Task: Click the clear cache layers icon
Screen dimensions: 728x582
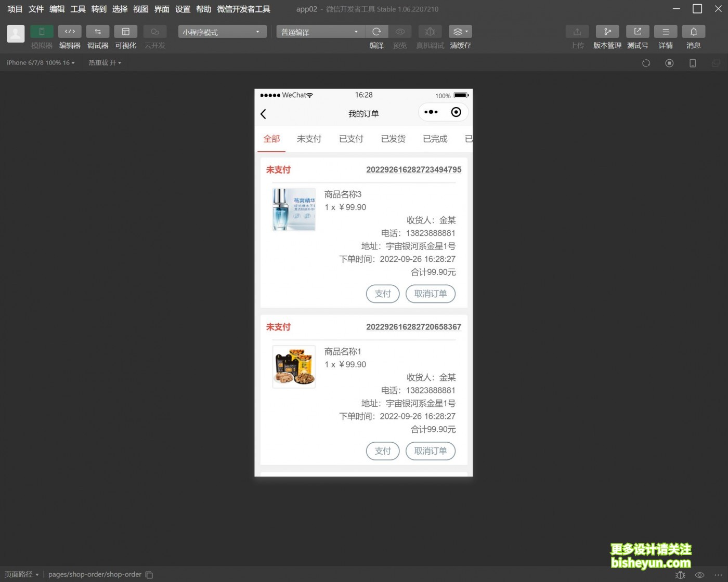Action: click(460, 32)
